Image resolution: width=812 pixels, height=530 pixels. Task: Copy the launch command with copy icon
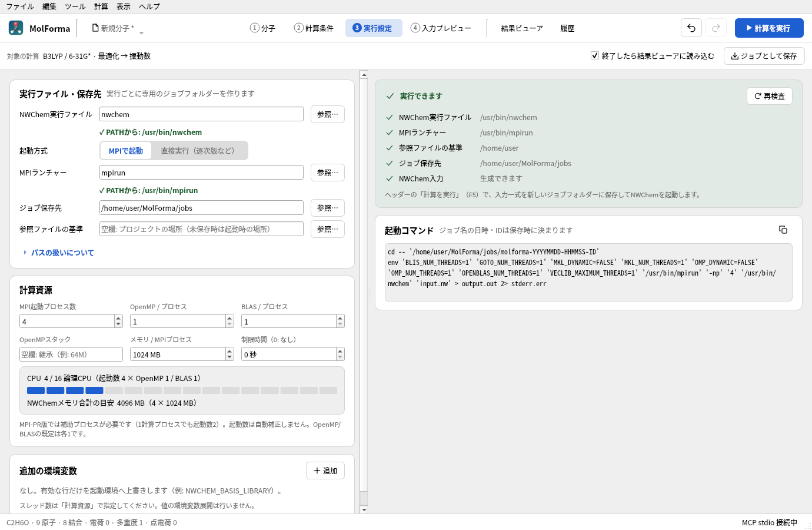(x=783, y=230)
